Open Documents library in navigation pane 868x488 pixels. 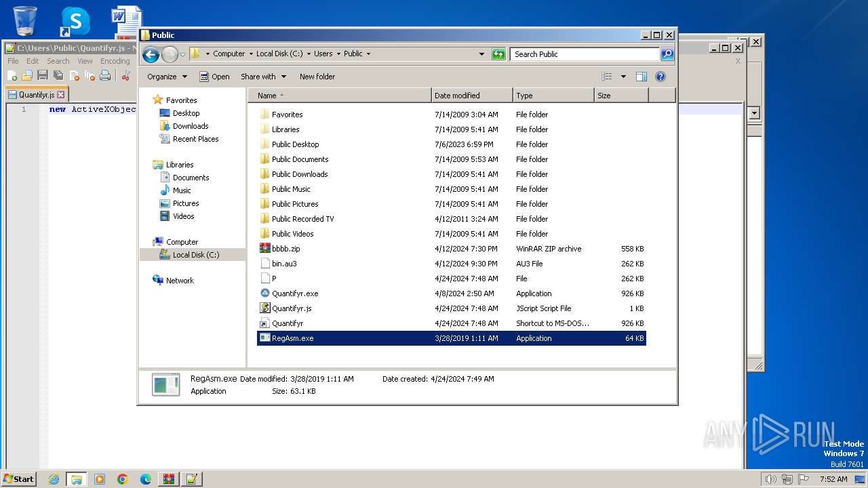tap(191, 178)
